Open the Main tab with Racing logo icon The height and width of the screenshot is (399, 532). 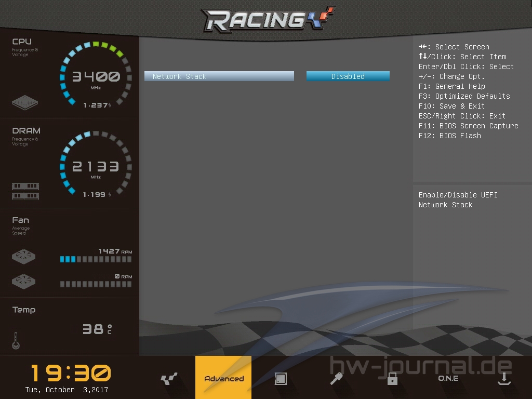169,378
